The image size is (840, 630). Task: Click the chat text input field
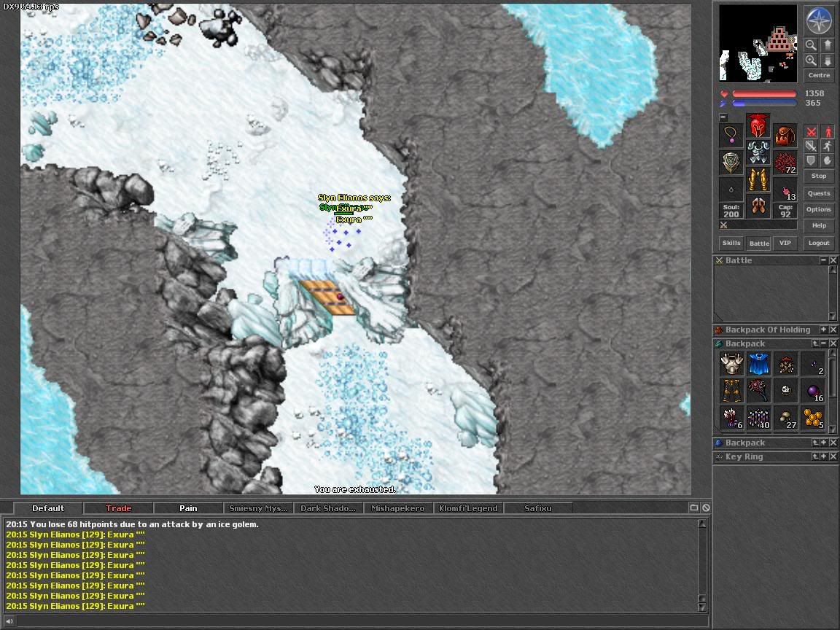pyautogui.click(x=361, y=621)
